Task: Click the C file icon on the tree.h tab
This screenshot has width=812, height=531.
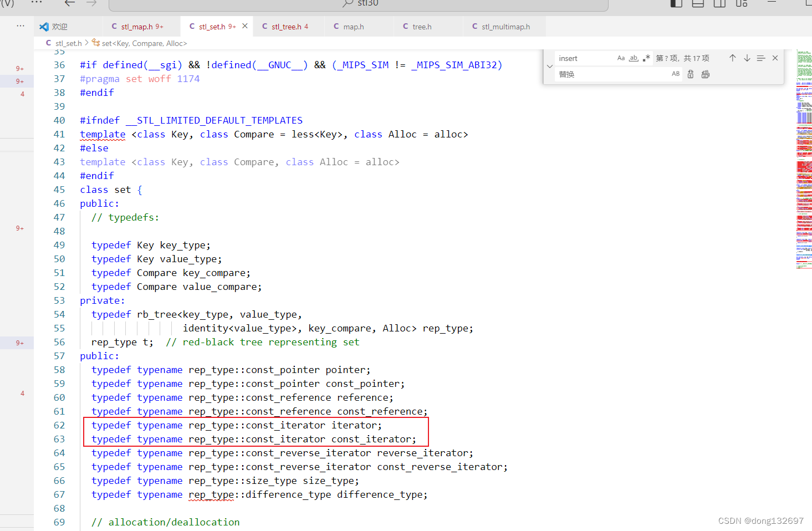Action: point(406,26)
